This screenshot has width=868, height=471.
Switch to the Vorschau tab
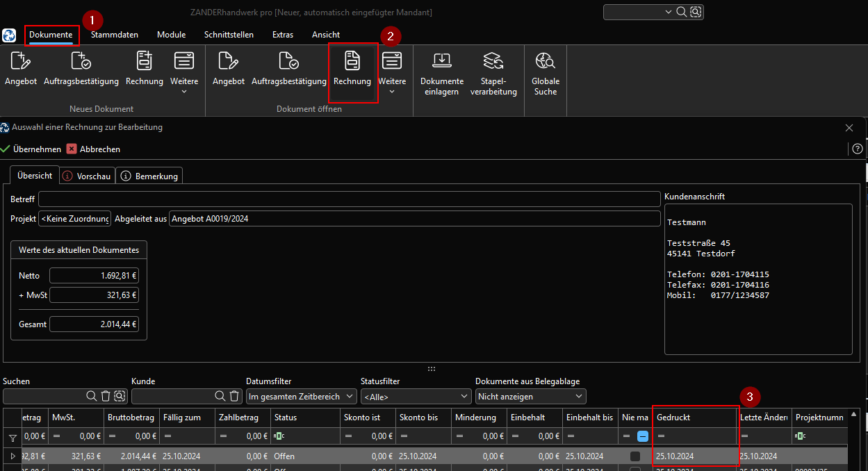[87, 176]
